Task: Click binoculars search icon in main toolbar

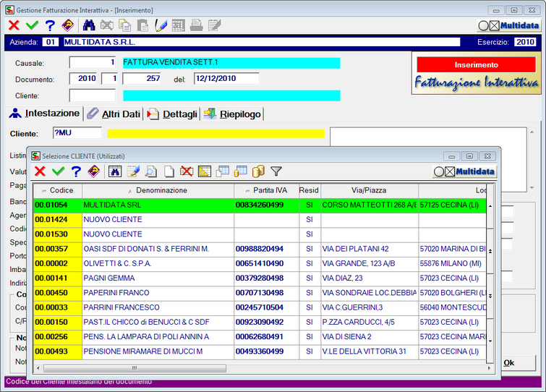Action: click(89, 25)
